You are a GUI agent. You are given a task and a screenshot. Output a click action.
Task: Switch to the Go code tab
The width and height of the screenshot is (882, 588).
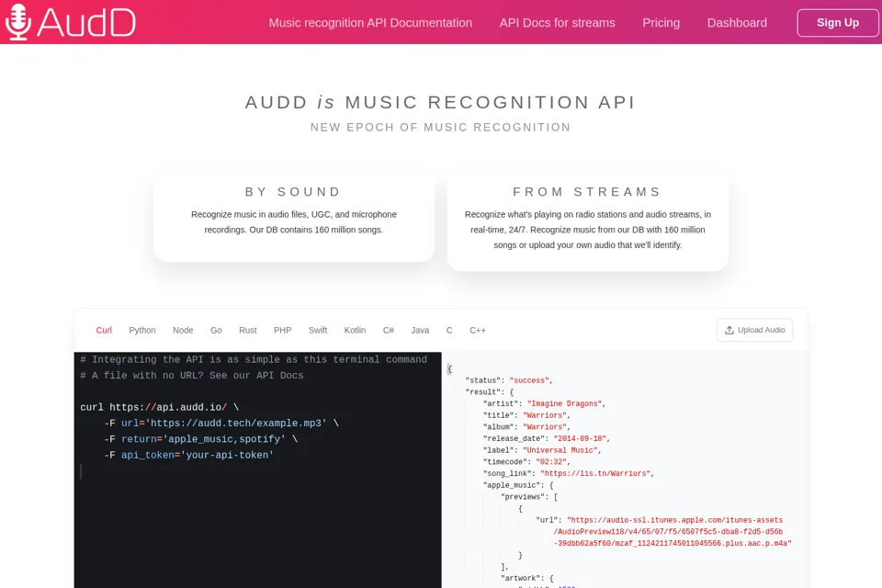click(216, 331)
